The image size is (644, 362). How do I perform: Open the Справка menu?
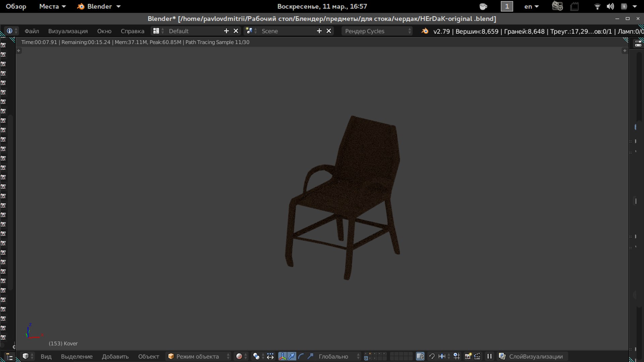pos(132,31)
